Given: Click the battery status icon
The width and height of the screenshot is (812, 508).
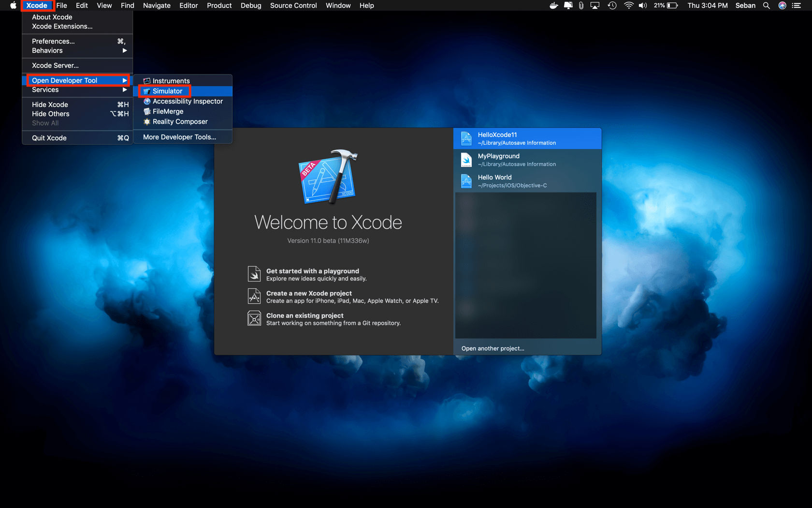Looking at the screenshot, I should click(672, 5).
